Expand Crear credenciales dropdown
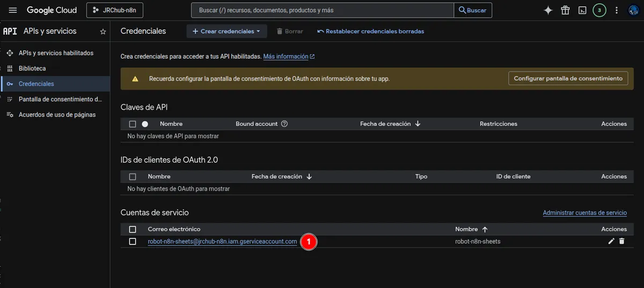This screenshot has width=644, height=288. (x=226, y=31)
